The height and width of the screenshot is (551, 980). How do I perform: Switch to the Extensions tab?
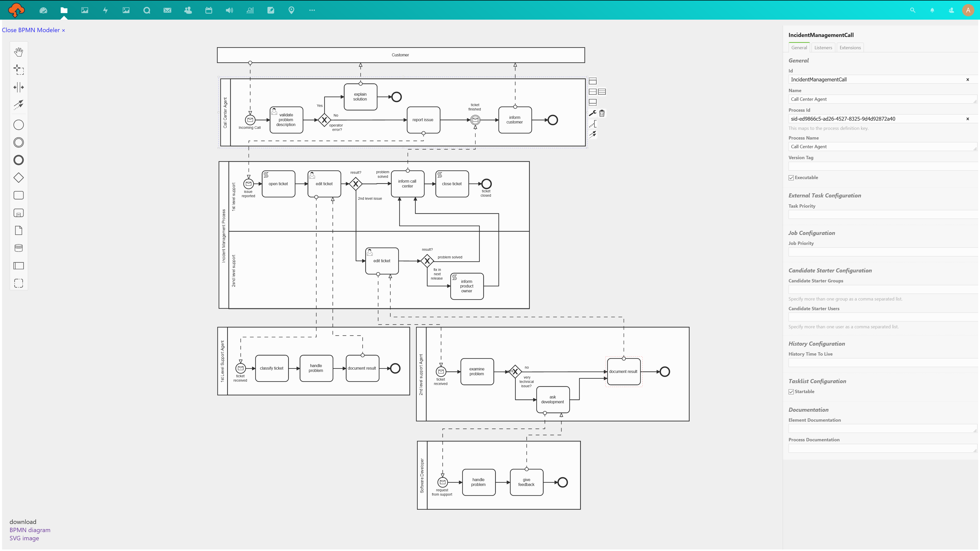pos(850,47)
